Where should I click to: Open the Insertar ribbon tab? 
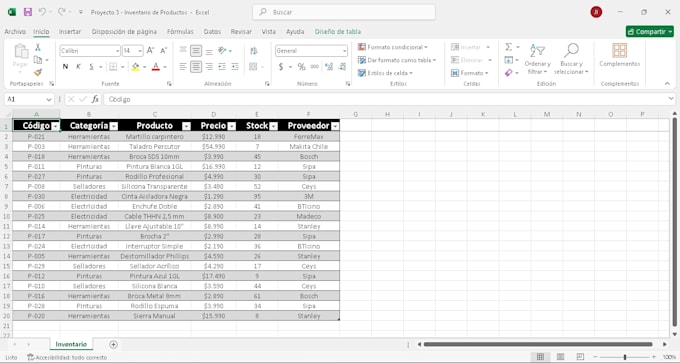[70, 32]
